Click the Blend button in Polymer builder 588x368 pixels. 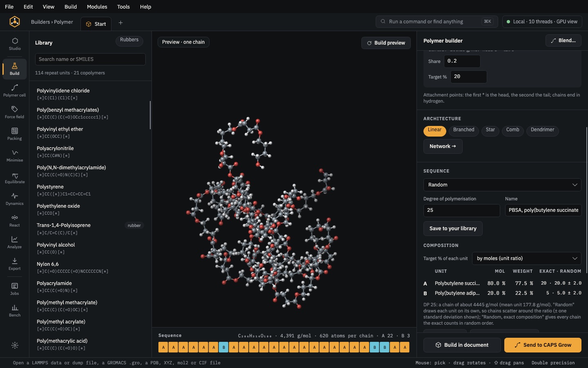563,40
